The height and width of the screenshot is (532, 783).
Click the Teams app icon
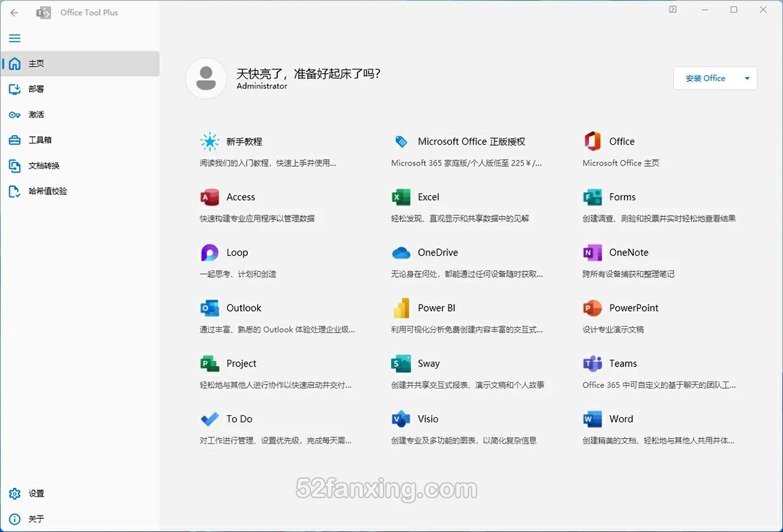click(x=592, y=363)
